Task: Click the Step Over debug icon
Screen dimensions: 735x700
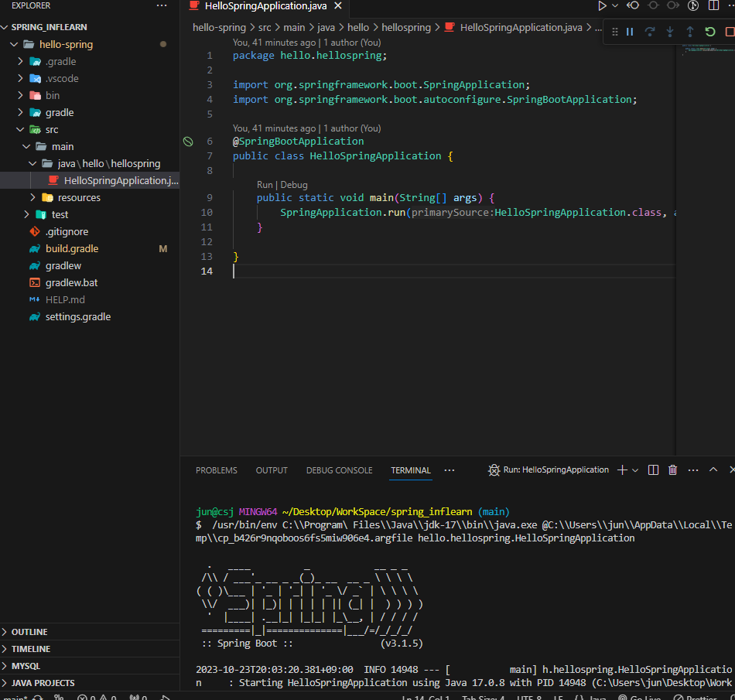Action: [x=648, y=32]
